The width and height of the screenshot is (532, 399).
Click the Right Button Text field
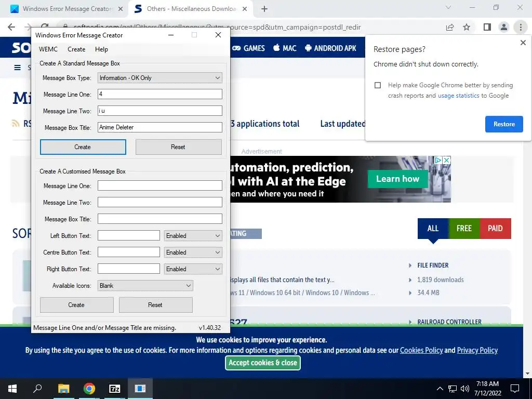129,269
